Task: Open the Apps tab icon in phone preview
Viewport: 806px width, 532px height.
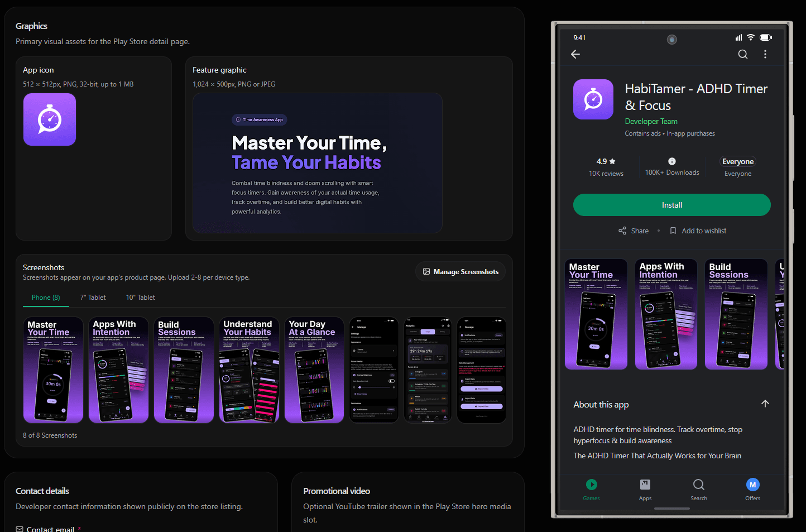Action: 645,485
